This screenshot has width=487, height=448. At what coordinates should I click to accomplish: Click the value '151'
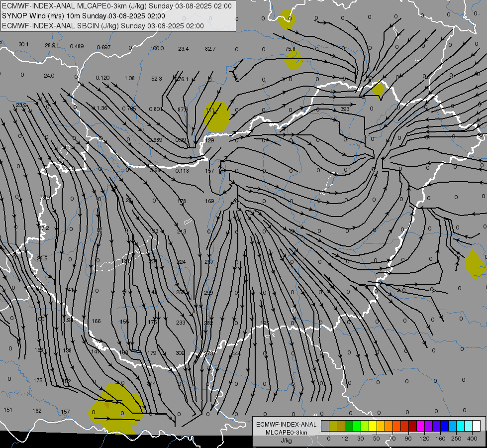pos(8,410)
